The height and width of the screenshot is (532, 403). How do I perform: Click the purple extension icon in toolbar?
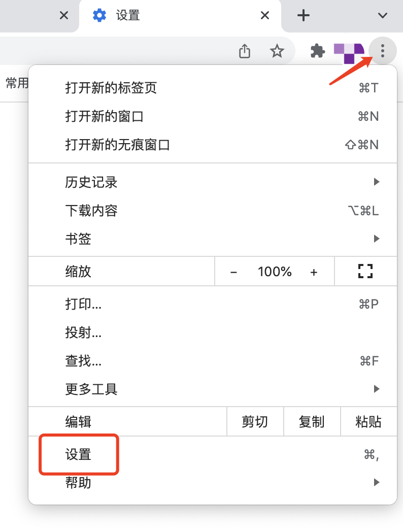(349, 52)
